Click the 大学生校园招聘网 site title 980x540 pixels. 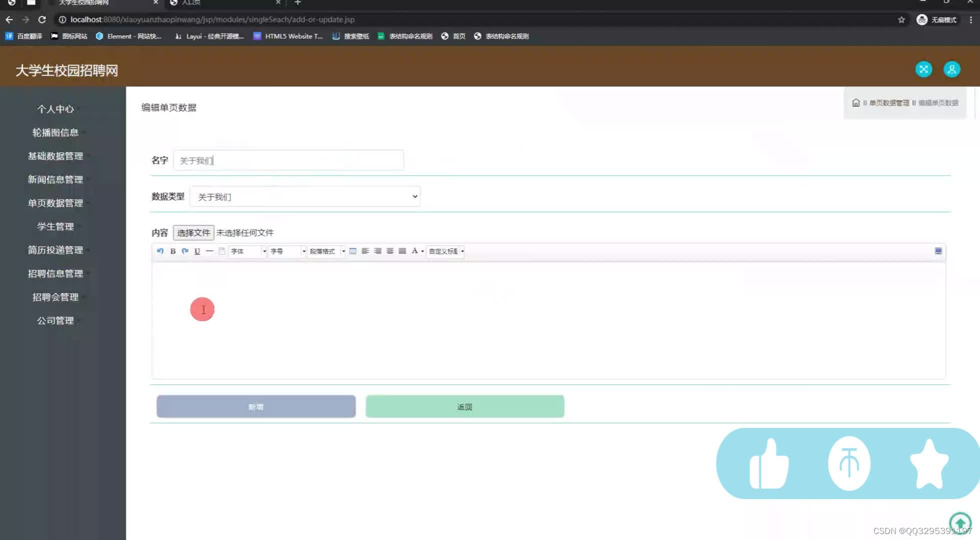click(x=66, y=70)
